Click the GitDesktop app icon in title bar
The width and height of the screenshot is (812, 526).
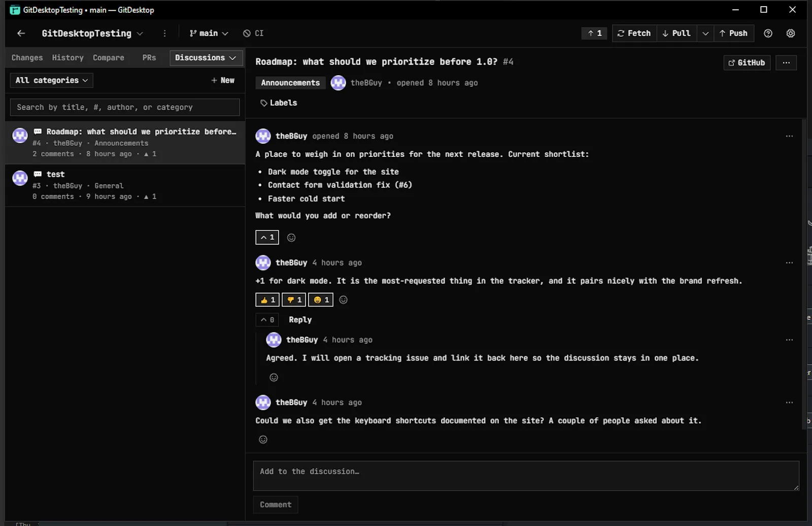[x=15, y=10]
